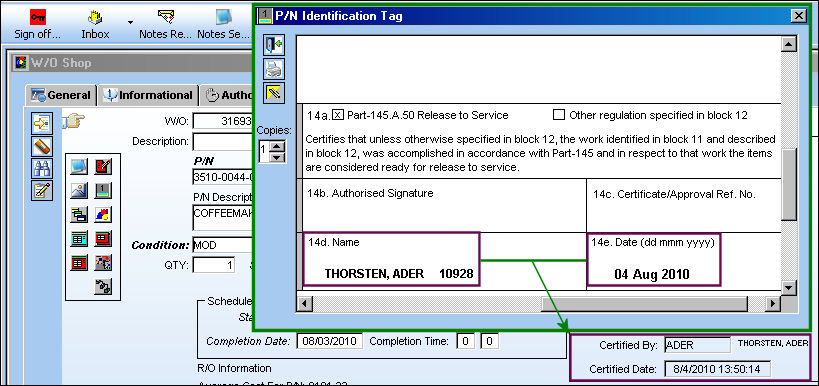Click the Completion Date field 08/03/2010
This screenshot has width=819, height=386.
[330, 342]
